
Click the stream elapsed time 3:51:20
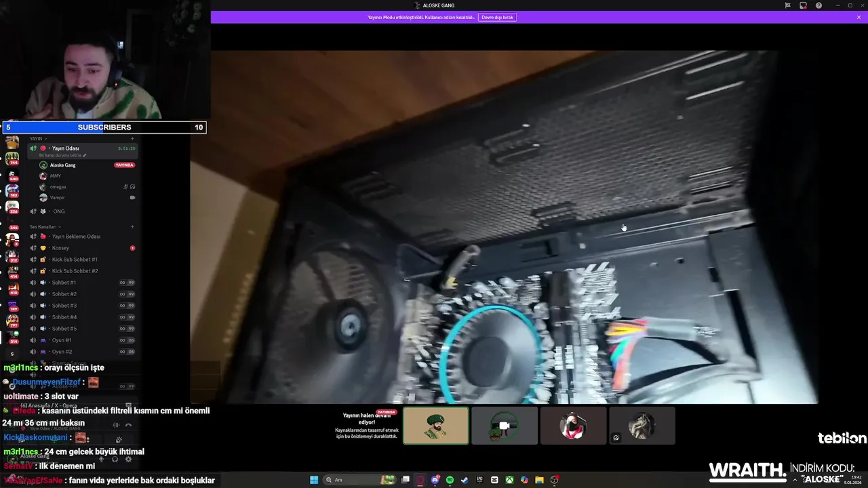(x=126, y=148)
